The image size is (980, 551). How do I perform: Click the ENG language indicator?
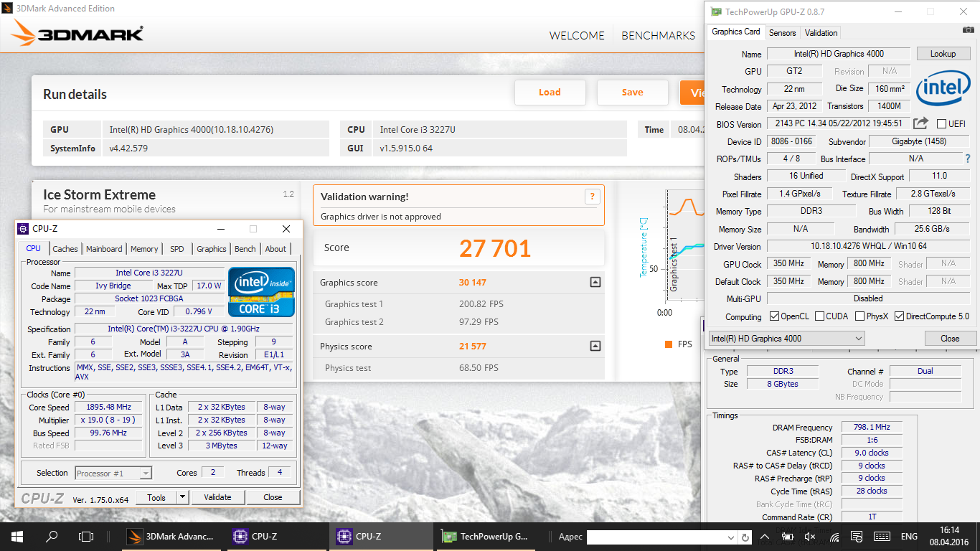(x=909, y=536)
